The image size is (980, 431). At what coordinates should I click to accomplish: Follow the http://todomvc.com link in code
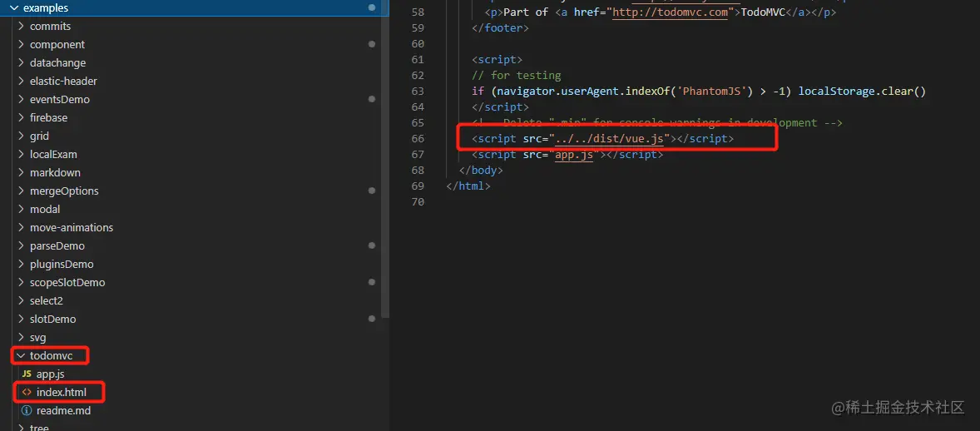[671, 12]
